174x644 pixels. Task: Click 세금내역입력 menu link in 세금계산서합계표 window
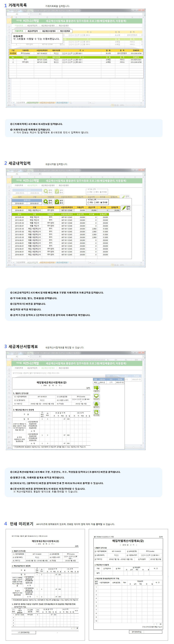pos(32,368)
